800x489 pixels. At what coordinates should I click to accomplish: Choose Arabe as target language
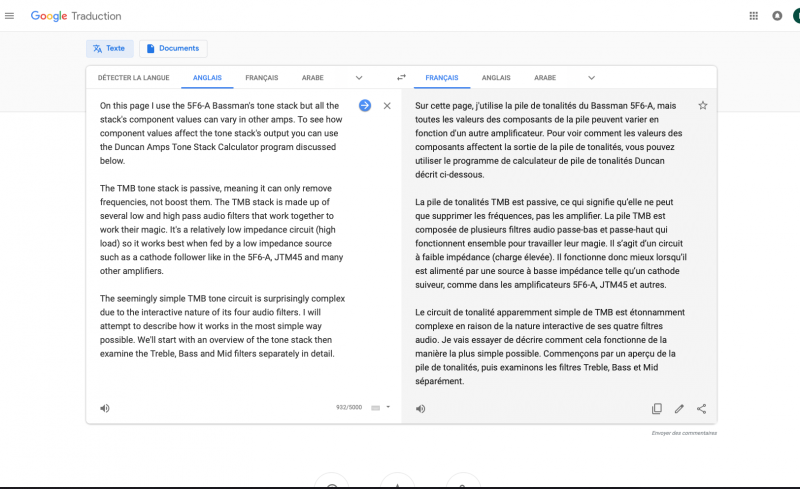545,77
